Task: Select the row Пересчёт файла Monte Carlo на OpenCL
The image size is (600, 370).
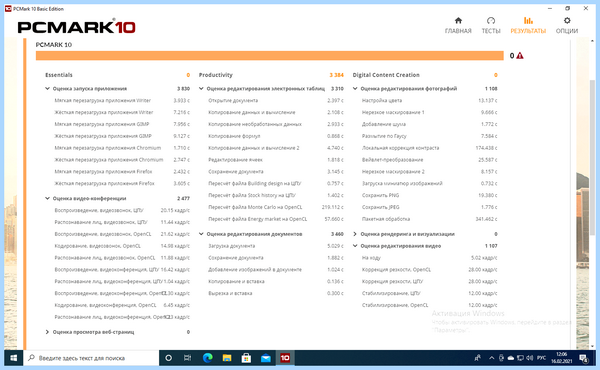Action: (276, 207)
